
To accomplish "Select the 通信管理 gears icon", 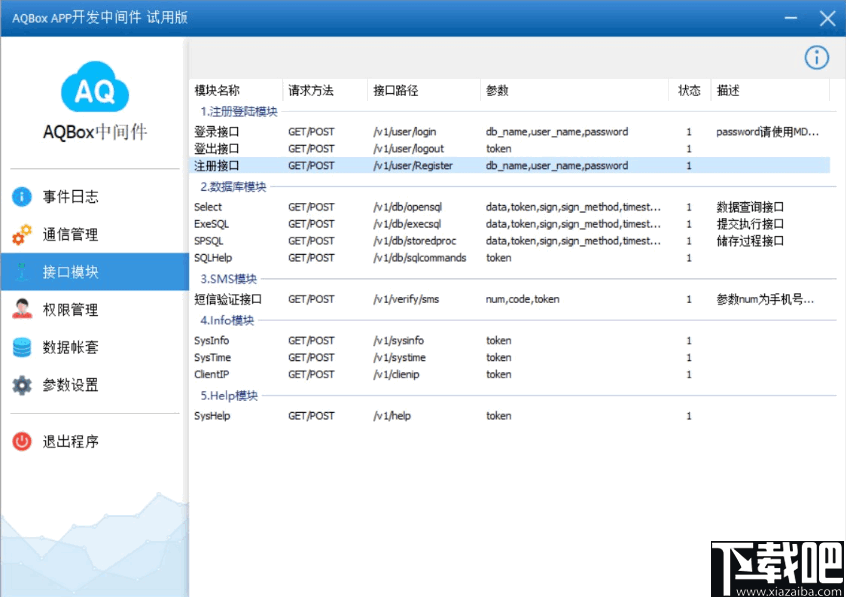I will (22, 234).
